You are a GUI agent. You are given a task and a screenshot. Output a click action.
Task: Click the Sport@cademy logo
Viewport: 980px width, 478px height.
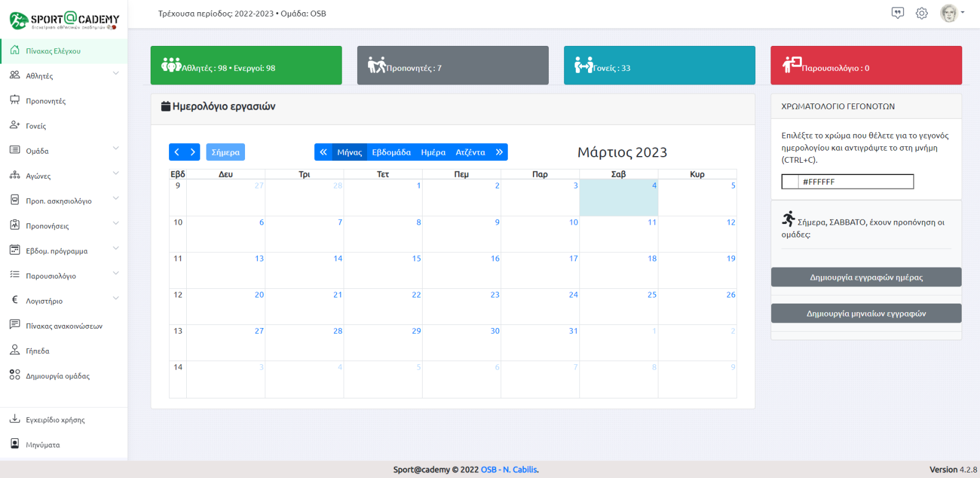coord(64,20)
